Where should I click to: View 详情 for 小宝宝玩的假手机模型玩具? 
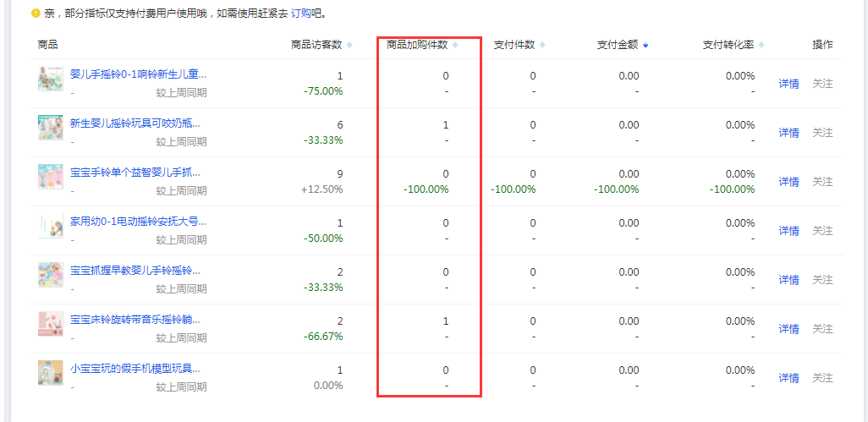(x=788, y=378)
